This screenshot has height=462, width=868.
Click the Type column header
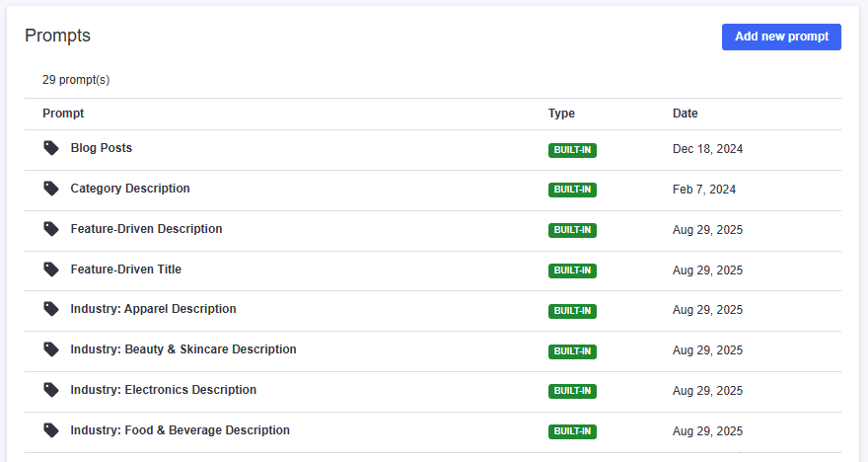tap(561, 114)
